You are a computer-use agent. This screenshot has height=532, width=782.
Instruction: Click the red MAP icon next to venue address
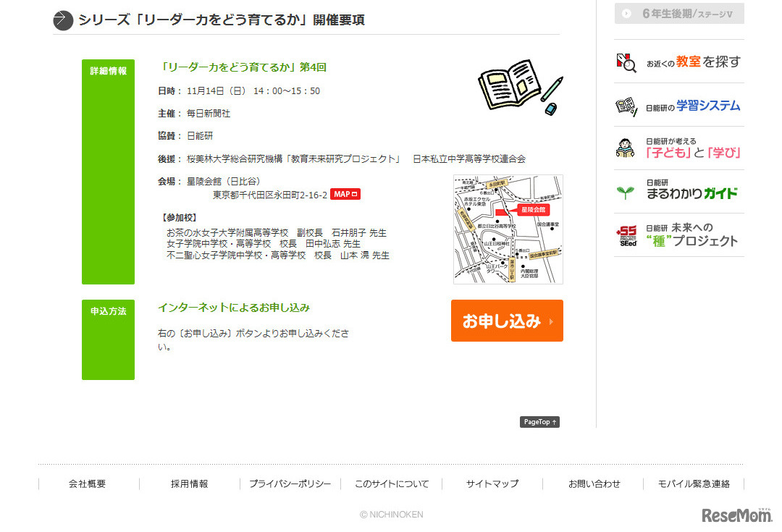[x=345, y=193]
